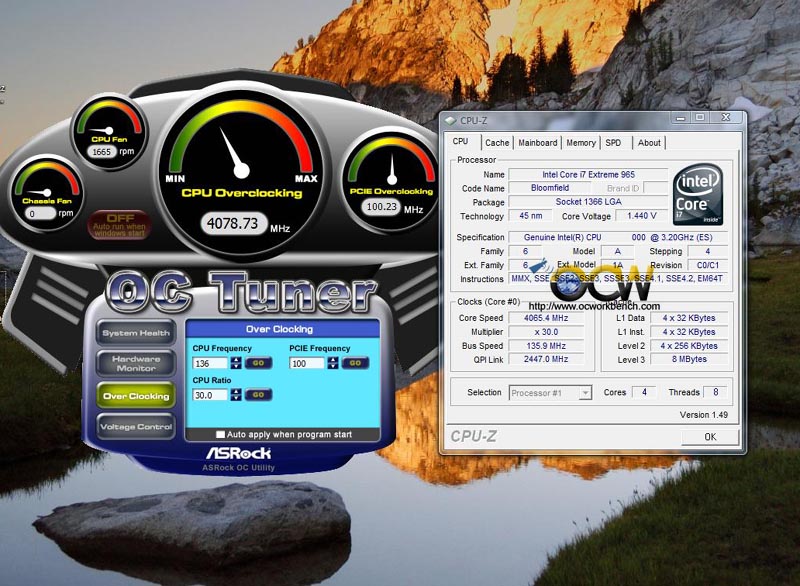Close the CPU-Z window

726,118
